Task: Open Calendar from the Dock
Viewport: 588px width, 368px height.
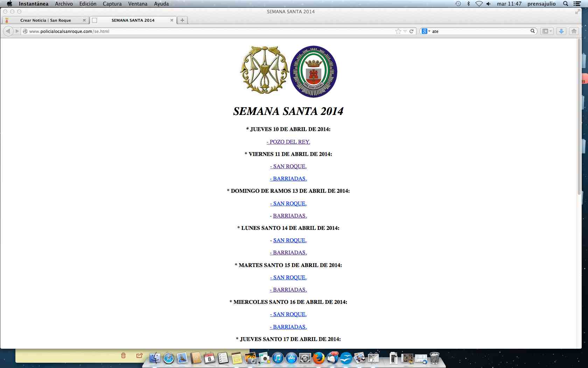Action: pyautogui.click(x=209, y=358)
